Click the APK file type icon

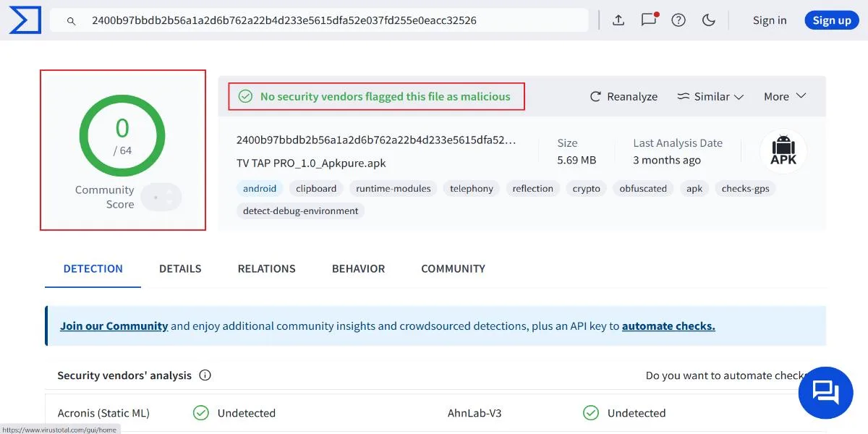(x=783, y=151)
